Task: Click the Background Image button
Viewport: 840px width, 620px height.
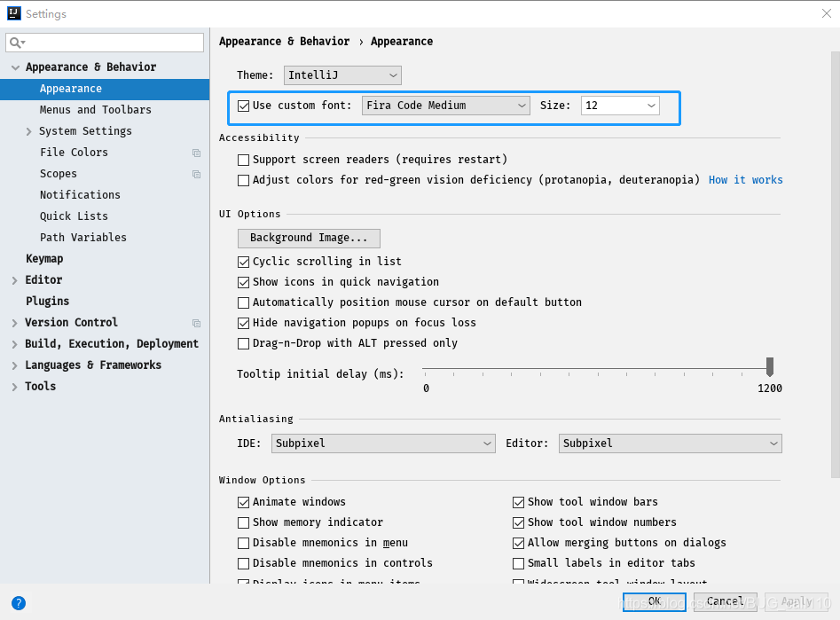Action: (308, 238)
